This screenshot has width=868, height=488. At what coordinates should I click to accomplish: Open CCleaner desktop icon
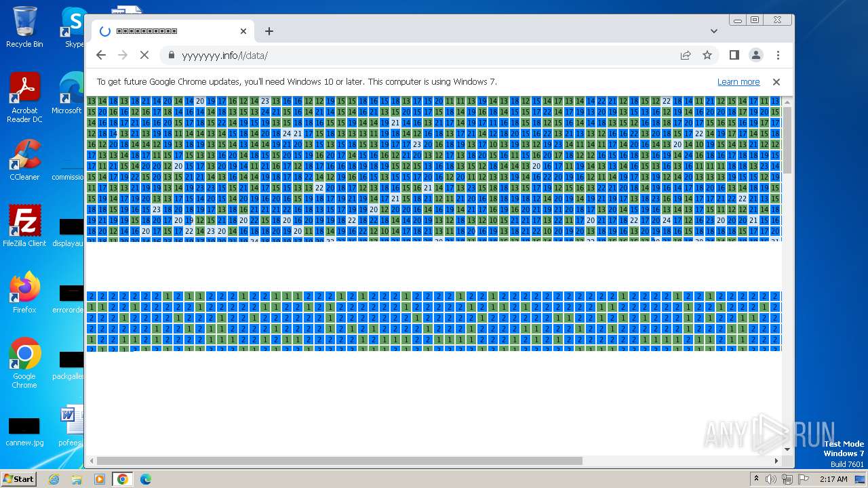(x=24, y=160)
